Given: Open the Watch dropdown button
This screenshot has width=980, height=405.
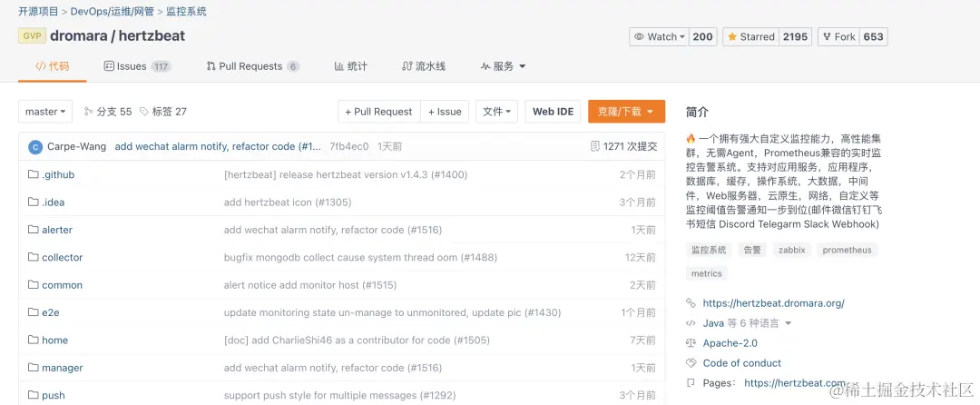Looking at the screenshot, I should point(660,37).
